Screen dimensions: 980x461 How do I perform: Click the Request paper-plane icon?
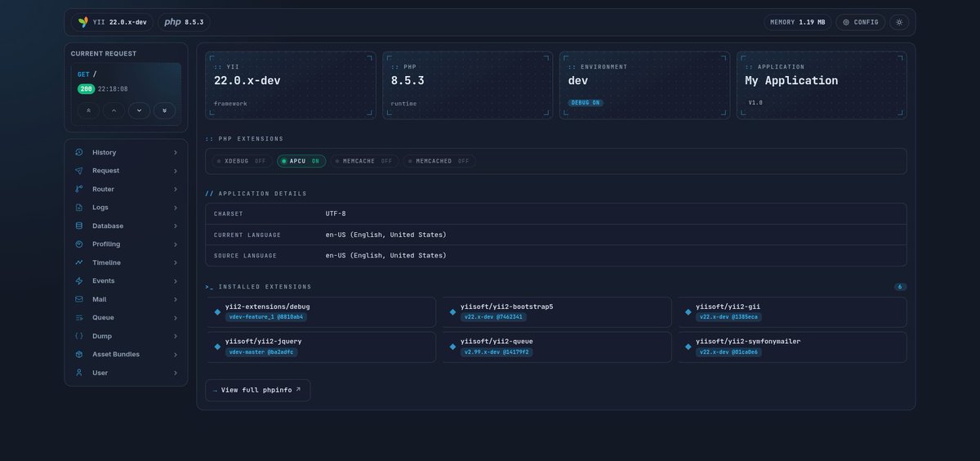(x=79, y=171)
